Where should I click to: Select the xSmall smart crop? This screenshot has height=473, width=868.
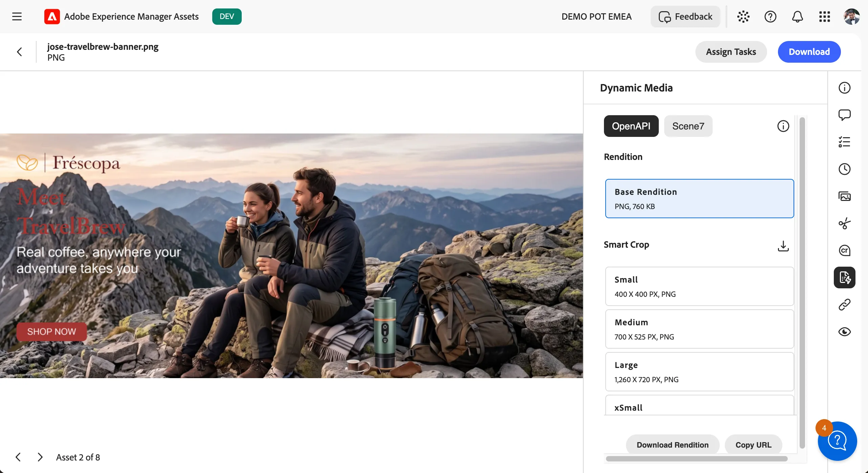(x=699, y=405)
